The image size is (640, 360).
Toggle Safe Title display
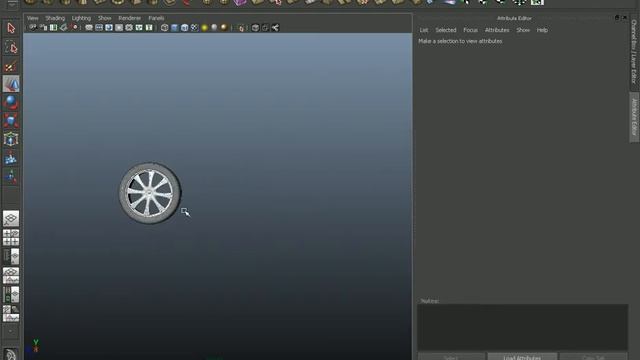coord(149,27)
